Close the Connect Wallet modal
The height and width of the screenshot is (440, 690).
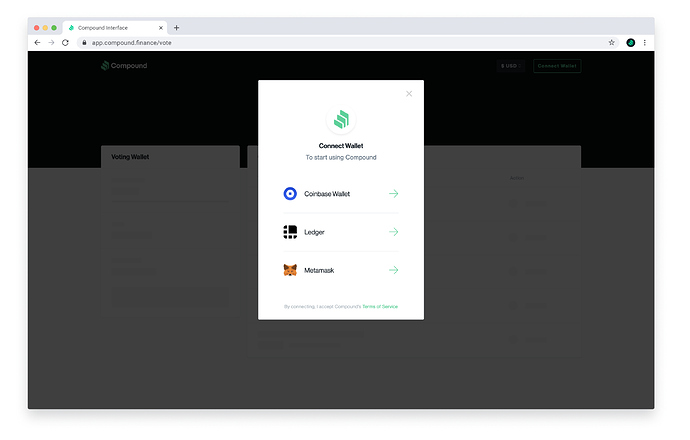tap(408, 94)
